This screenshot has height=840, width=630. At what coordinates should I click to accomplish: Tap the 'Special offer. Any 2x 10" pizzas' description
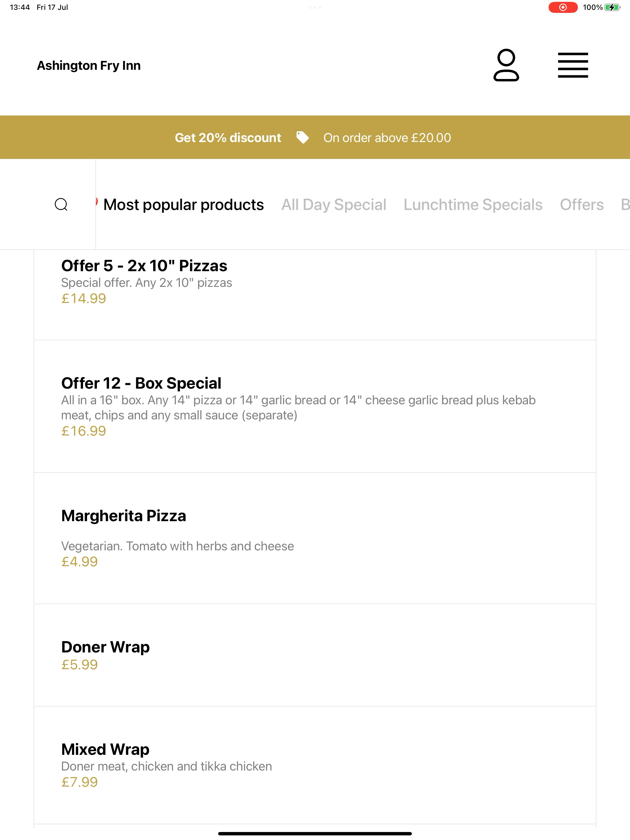147,283
